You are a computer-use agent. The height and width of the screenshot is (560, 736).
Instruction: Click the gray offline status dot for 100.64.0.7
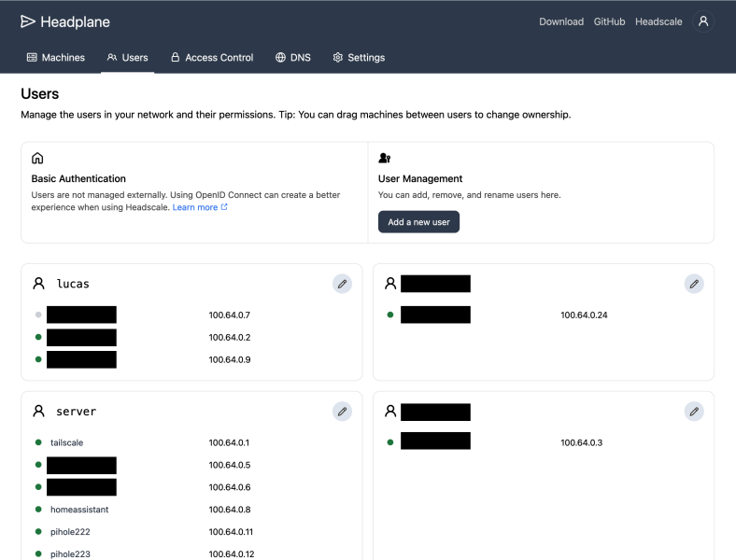pyautogui.click(x=38, y=315)
